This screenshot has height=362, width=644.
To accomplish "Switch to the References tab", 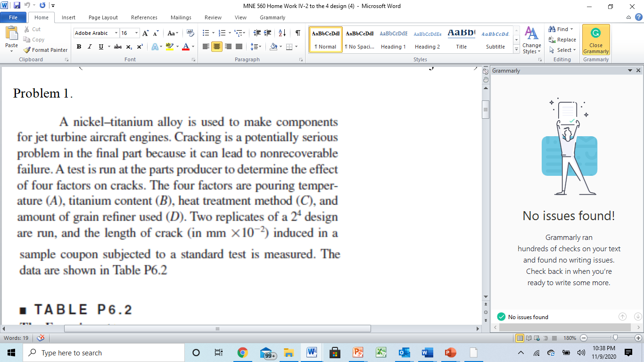I will point(144,17).
